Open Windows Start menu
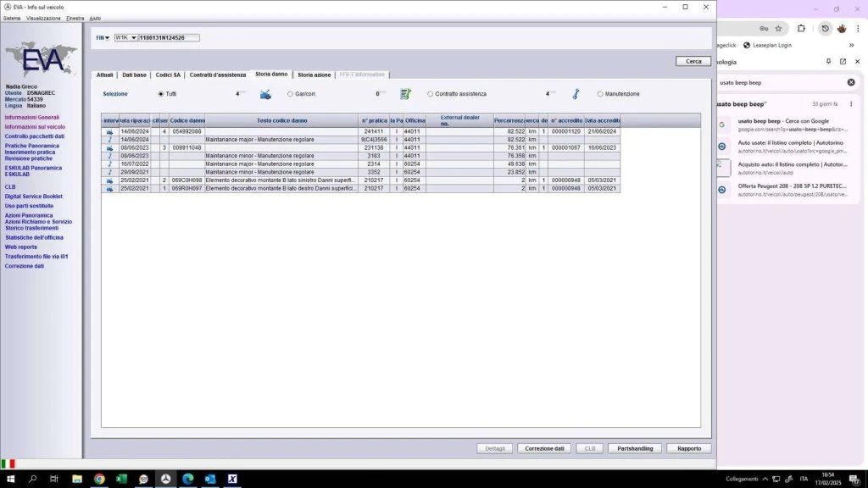868x488 pixels. pos(10,479)
